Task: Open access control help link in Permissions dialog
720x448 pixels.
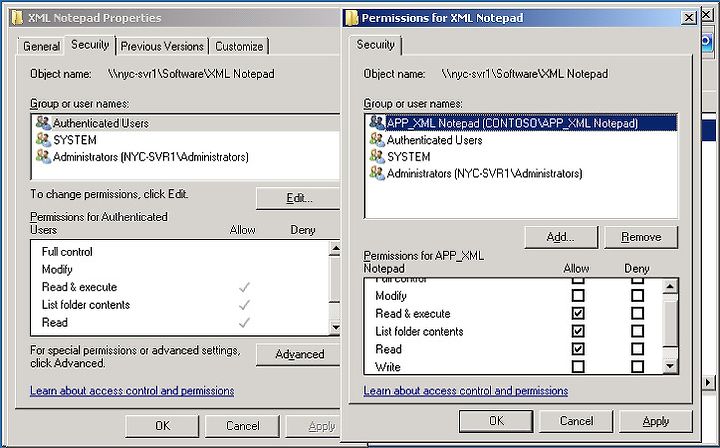Action: [466, 391]
